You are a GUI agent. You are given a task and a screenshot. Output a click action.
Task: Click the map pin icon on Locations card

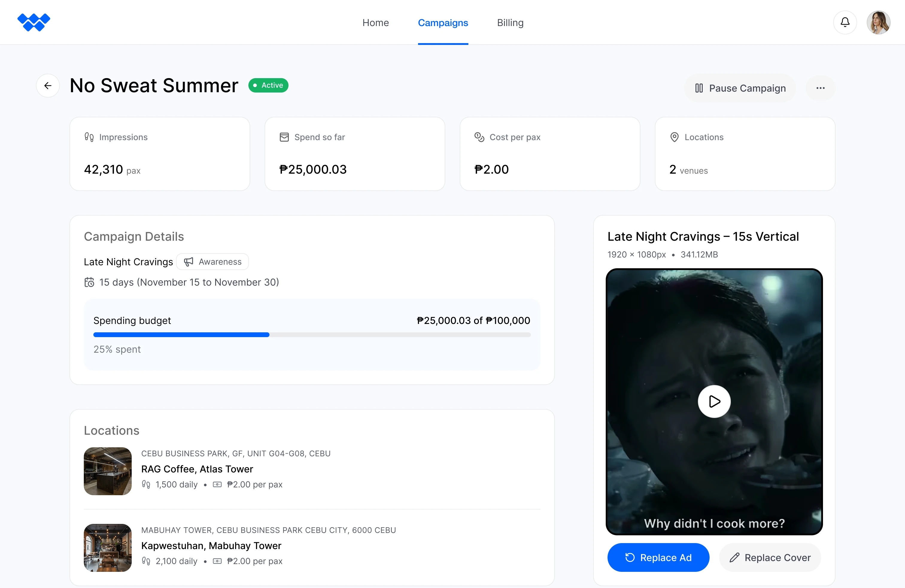pos(674,137)
